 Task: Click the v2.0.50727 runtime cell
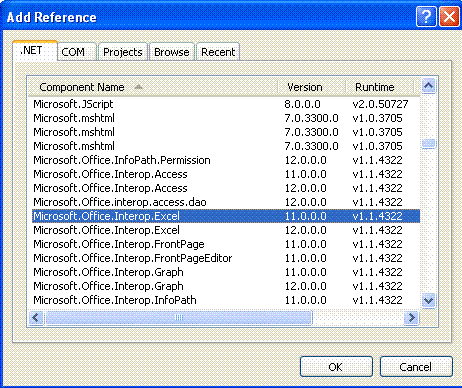(x=380, y=104)
